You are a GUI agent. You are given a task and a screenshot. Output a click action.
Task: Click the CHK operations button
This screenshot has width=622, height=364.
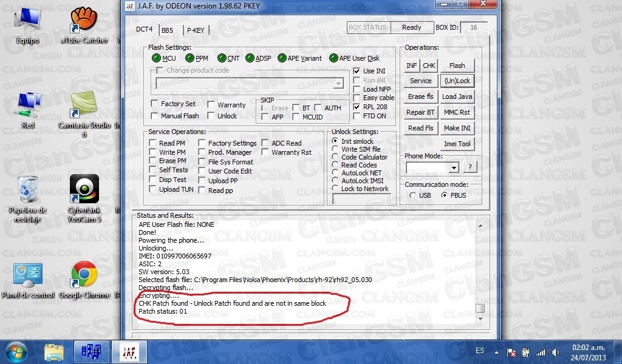tap(429, 66)
